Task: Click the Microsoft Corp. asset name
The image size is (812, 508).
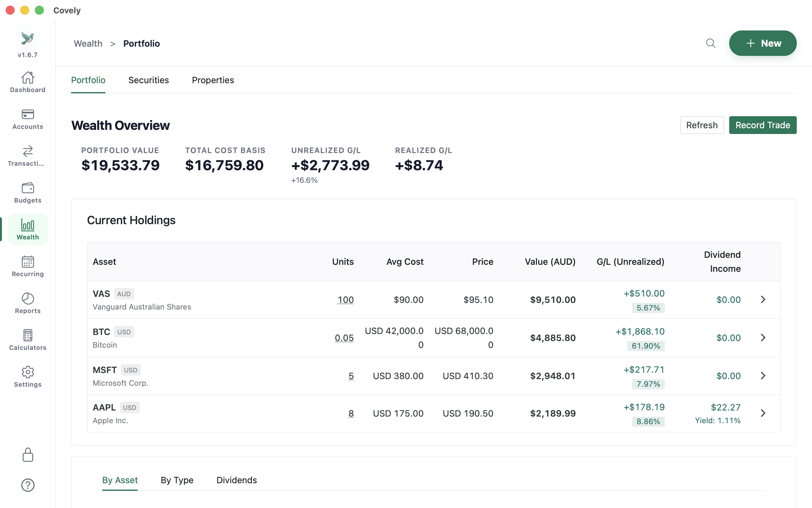Action: coord(120,383)
